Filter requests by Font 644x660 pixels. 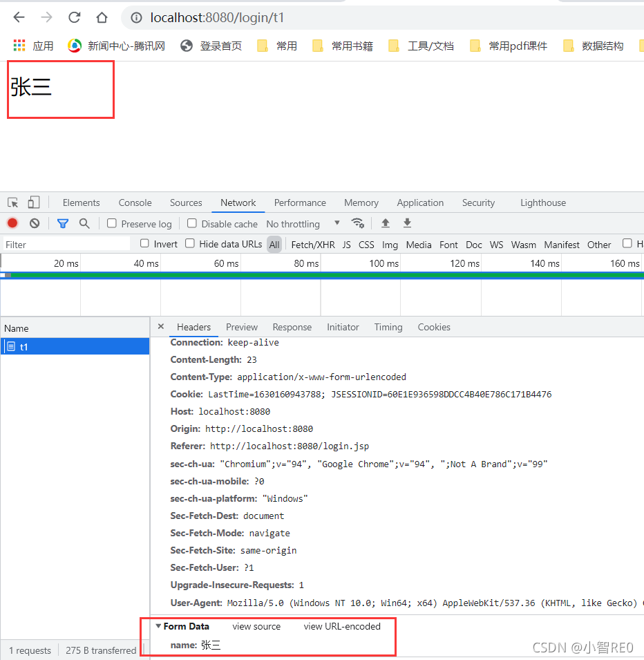click(x=448, y=245)
